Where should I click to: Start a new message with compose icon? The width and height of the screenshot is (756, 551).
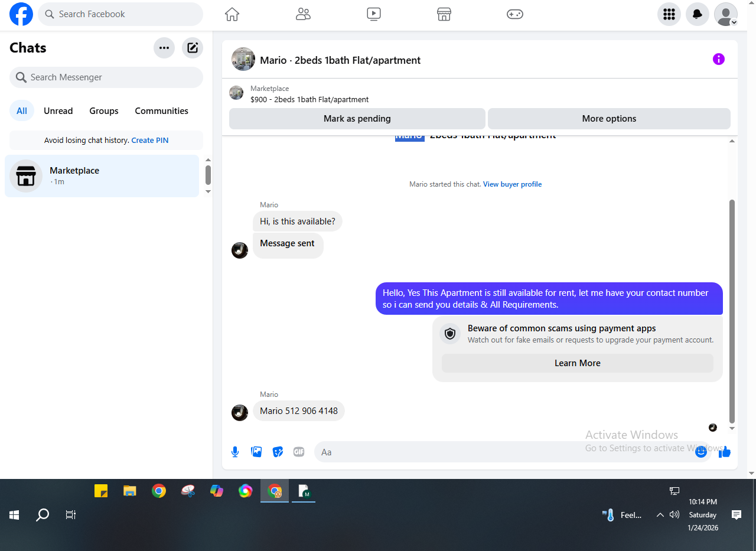tap(193, 48)
